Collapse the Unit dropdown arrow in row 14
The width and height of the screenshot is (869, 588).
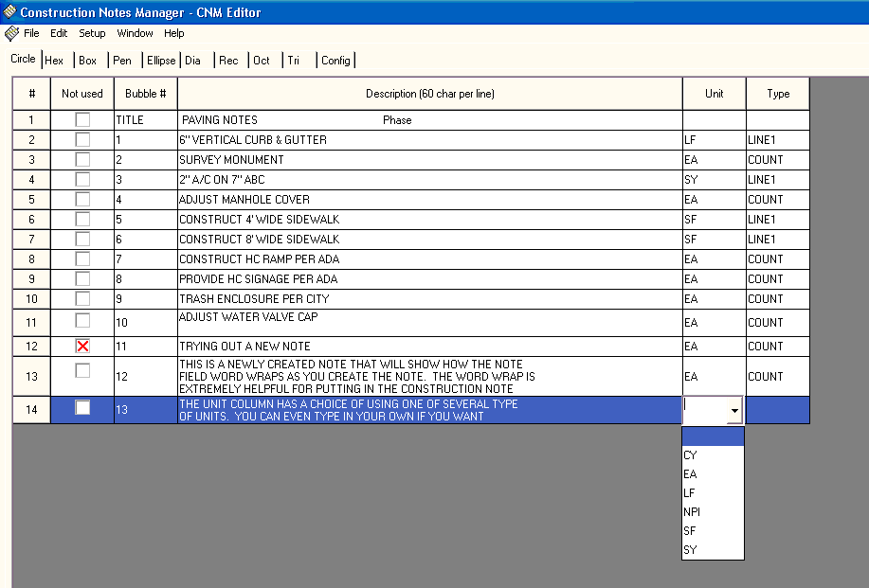pyautogui.click(x=733, y=411)
